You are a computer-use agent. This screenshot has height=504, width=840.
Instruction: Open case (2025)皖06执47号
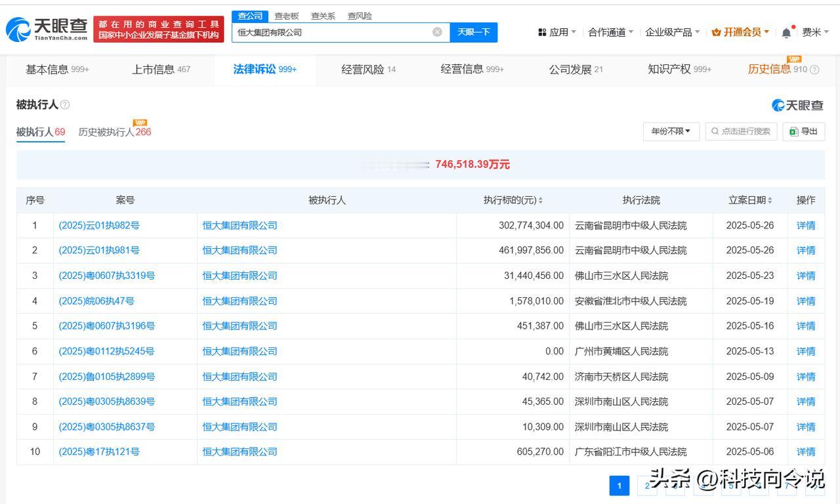tap(96, 301)
